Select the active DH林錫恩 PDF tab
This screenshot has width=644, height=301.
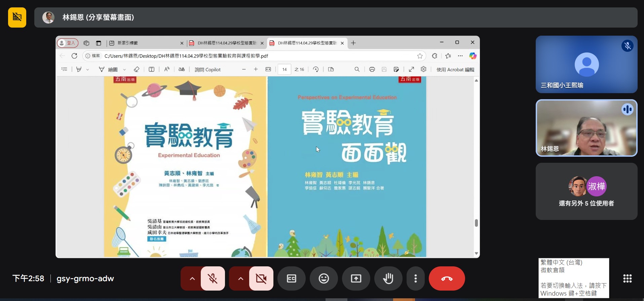coord(306,43)
